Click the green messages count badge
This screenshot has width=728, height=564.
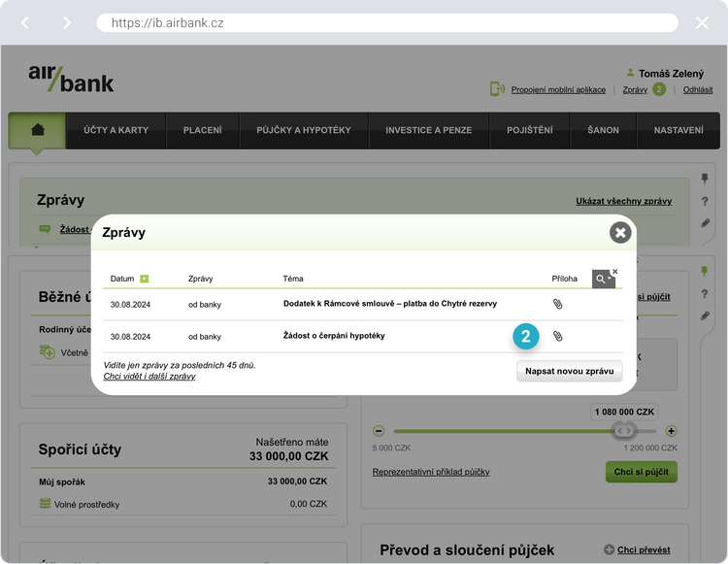pyautogui.click(x=659, y=89)
